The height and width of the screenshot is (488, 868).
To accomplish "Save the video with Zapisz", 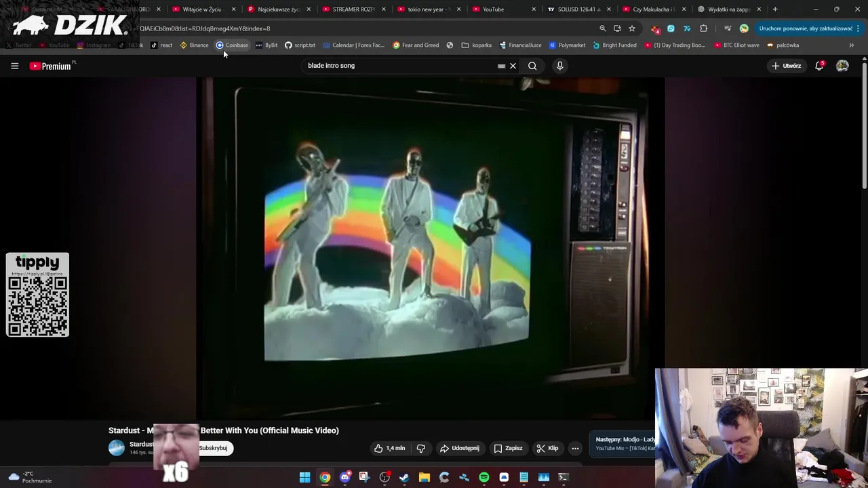I will (508, 448).
